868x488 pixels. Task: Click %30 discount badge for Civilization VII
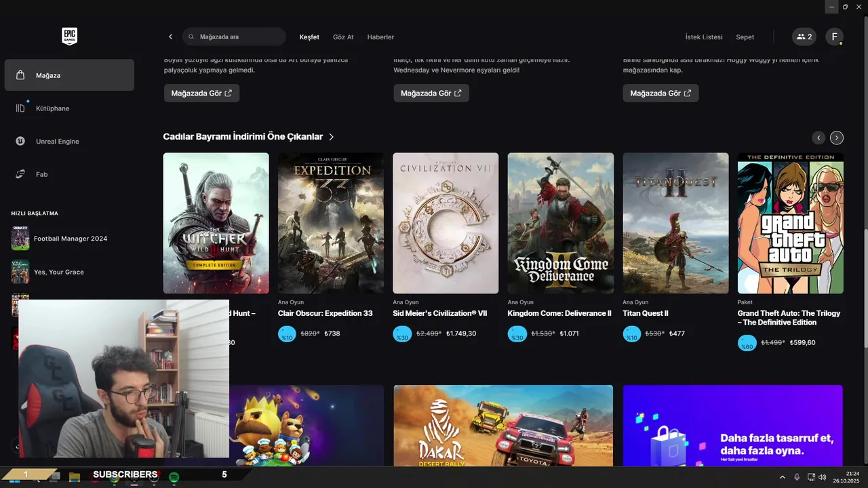[402, 333]
